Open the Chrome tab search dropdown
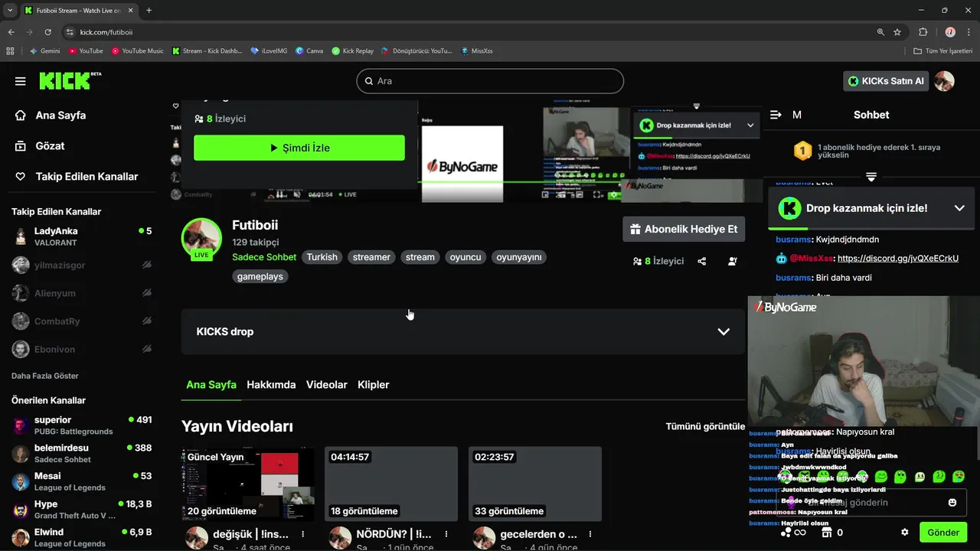This screenshot has width=980, height=551. [10, 11]
